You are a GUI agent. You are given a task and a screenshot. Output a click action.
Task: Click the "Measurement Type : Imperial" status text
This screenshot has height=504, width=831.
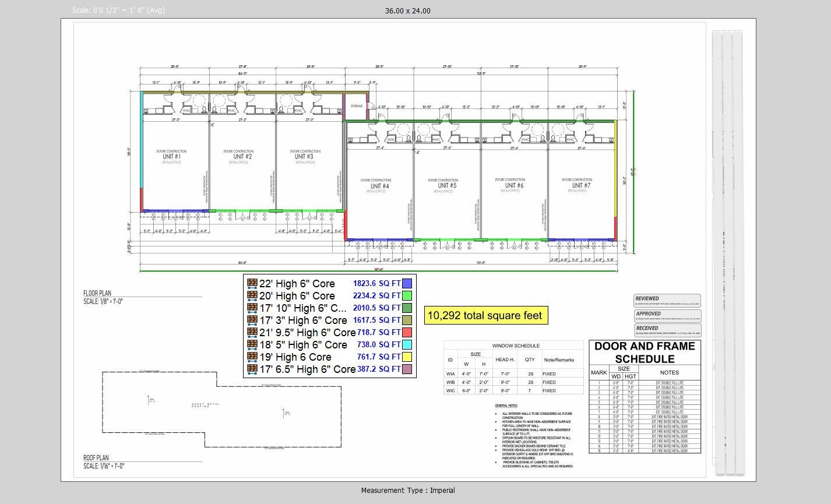pyautogui.click(x=408, y=490)
